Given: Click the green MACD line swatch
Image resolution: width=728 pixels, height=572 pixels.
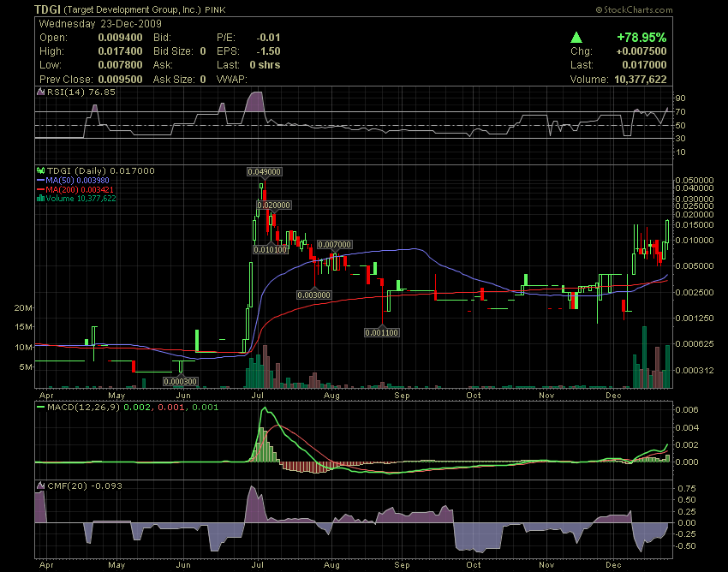Looking at the screenshot, I should click(41, 408).
